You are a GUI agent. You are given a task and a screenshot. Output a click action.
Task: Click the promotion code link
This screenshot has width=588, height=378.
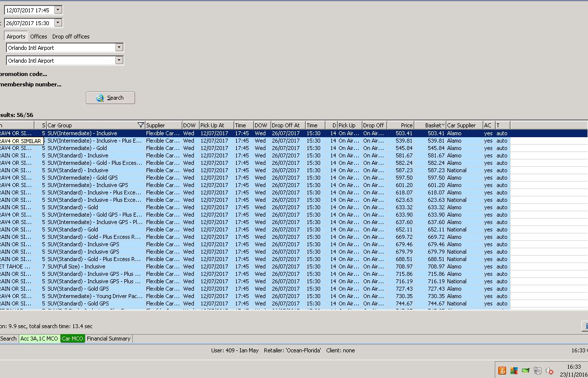[23, 74]
